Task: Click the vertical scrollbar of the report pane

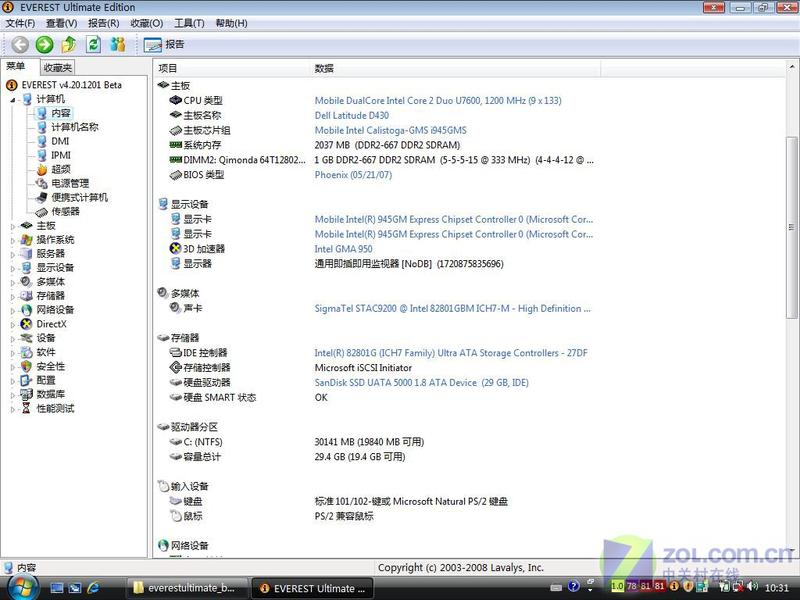Action: (x=791, y=227)
